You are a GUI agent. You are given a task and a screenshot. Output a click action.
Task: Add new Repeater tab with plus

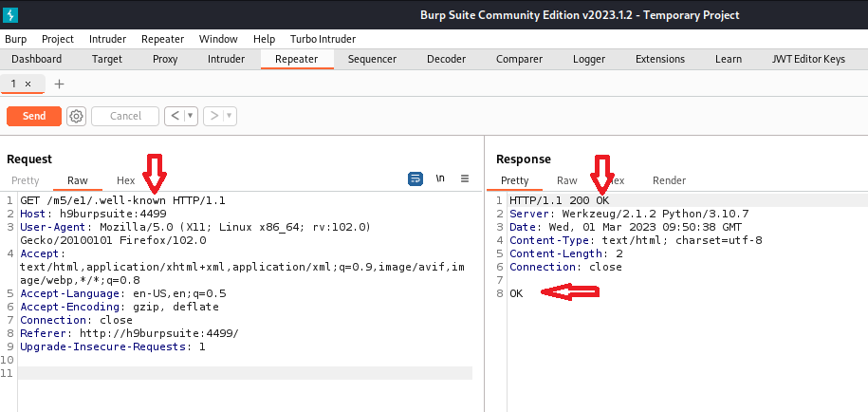pos(59,84)
